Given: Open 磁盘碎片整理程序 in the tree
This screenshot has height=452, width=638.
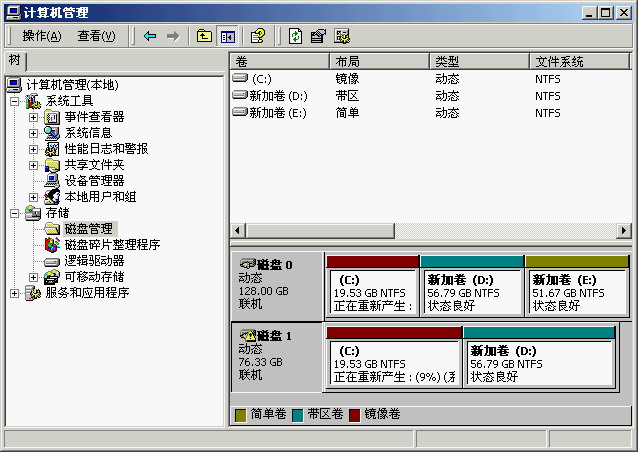Looking at the screenshot, I should click(111, 245).
